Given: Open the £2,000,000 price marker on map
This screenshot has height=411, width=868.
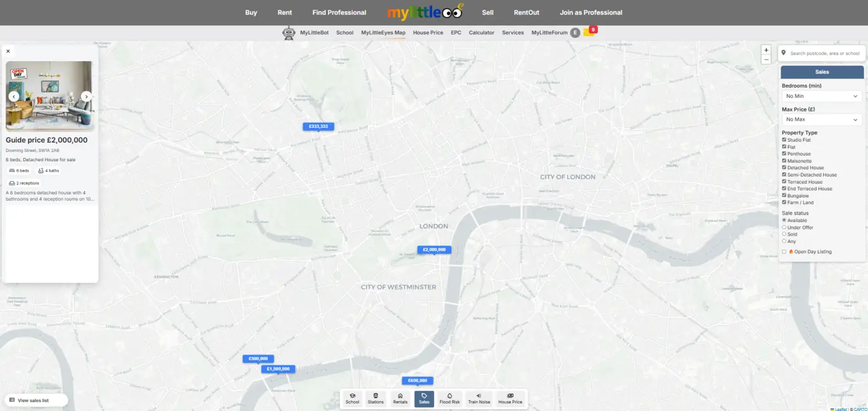Looking at the screenshot, I should [434, 249].
